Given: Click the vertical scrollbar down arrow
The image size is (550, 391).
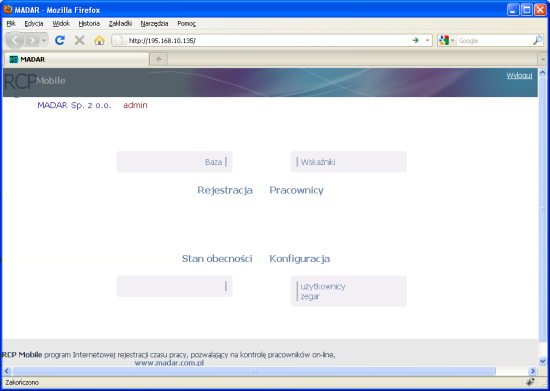Looking at the screenshot, I should (543, 361).
